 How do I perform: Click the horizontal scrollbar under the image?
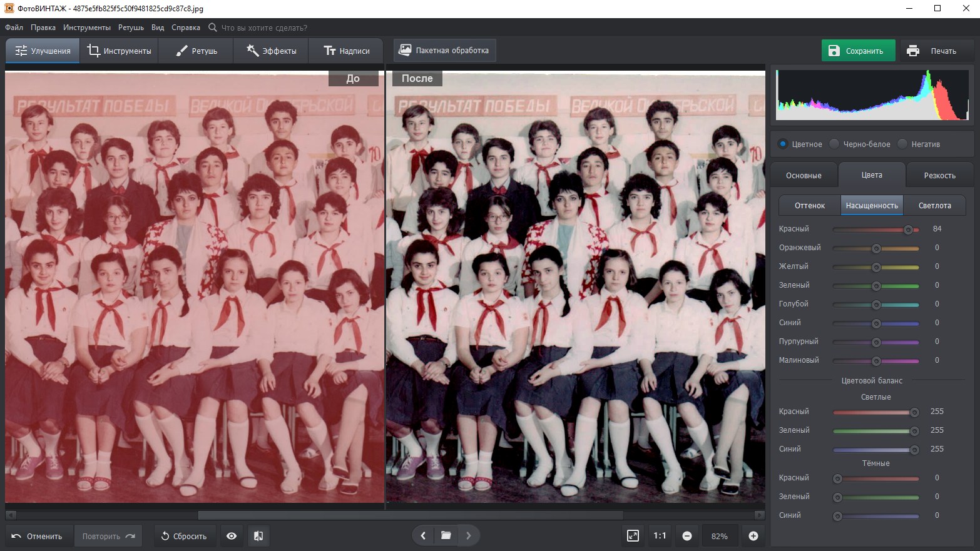click(410, 515)
